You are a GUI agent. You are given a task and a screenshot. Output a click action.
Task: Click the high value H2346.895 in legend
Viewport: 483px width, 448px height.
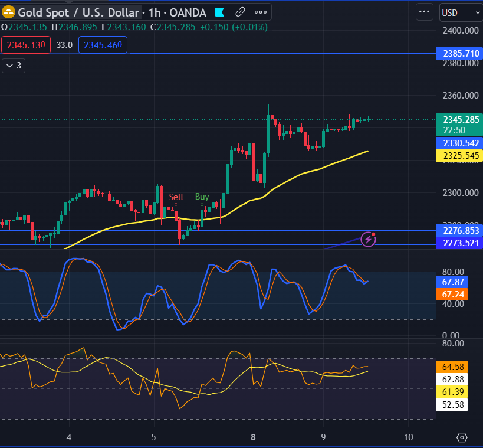point(74,27)
